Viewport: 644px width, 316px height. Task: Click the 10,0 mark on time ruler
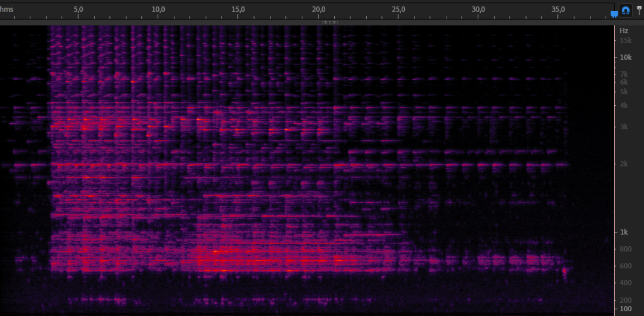158,10
